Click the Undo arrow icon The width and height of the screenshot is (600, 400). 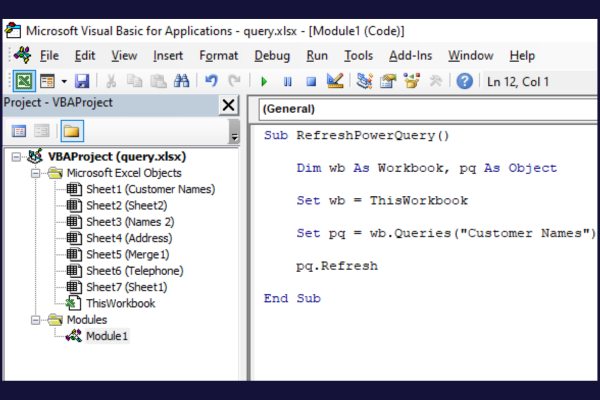click(211, 81)
